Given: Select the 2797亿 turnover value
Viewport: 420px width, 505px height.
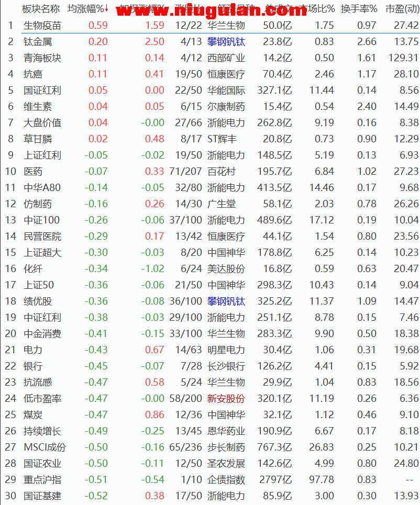Looking at the screenshot, I should tap(275, 479).
